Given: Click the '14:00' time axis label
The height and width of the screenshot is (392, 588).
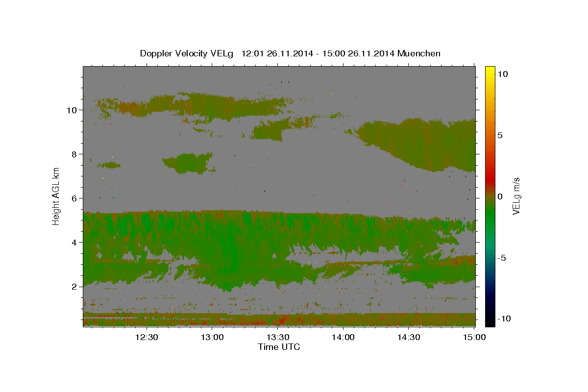Looking at the screenshot, I should (343, 337).
